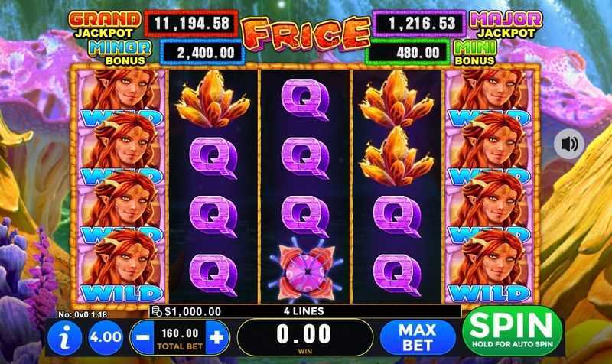Screen dimensions: 612x364
Task: Click the top flame crystal on reel two
Action: point(213,99)
